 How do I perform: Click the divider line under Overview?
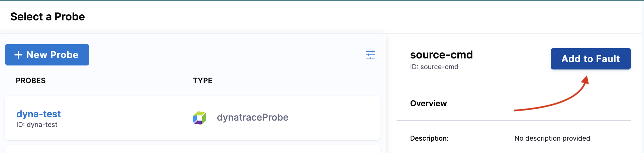[514, 121]
